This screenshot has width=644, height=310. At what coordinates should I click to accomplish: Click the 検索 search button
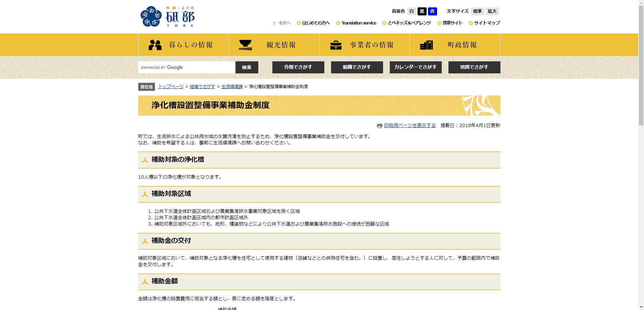coord(247,67)
